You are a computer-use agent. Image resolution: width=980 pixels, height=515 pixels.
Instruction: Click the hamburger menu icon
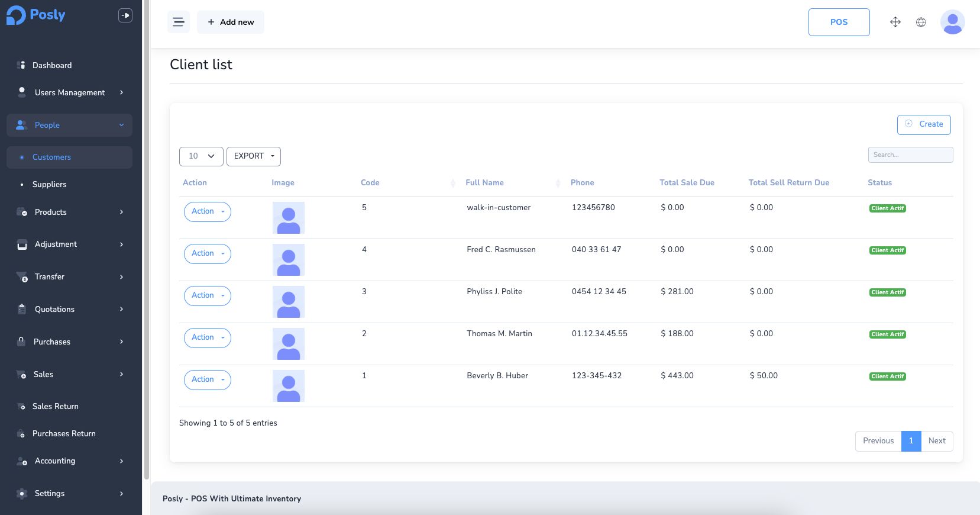pos(178,22)
